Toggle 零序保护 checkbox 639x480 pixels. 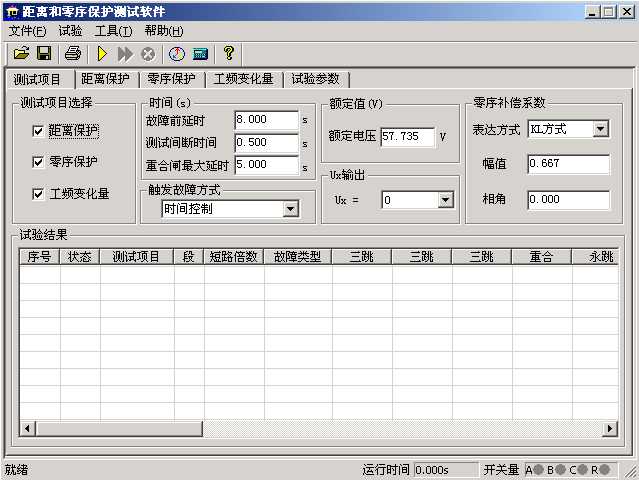pyautogui.click(x=38, y=162)
